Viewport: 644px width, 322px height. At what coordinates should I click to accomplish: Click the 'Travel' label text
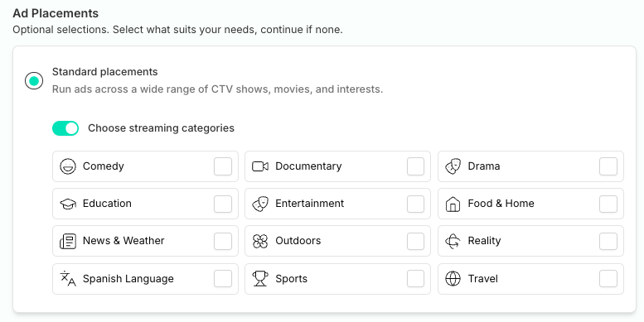(x=483, y=278)
